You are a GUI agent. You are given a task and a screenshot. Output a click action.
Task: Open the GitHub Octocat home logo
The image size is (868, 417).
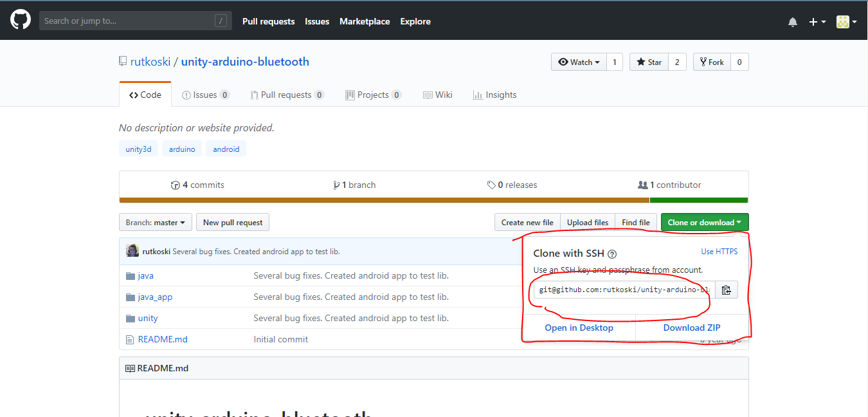21,21
